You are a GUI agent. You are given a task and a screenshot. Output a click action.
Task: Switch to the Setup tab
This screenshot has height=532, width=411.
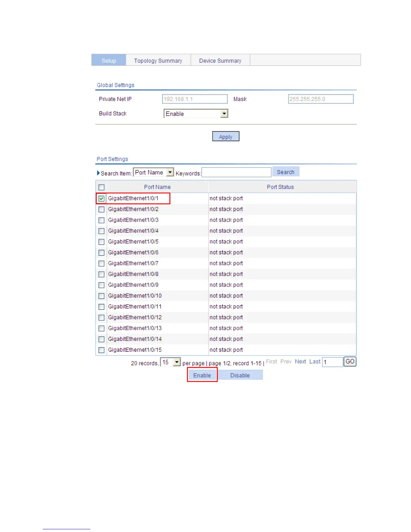click(x=109, y=60)
